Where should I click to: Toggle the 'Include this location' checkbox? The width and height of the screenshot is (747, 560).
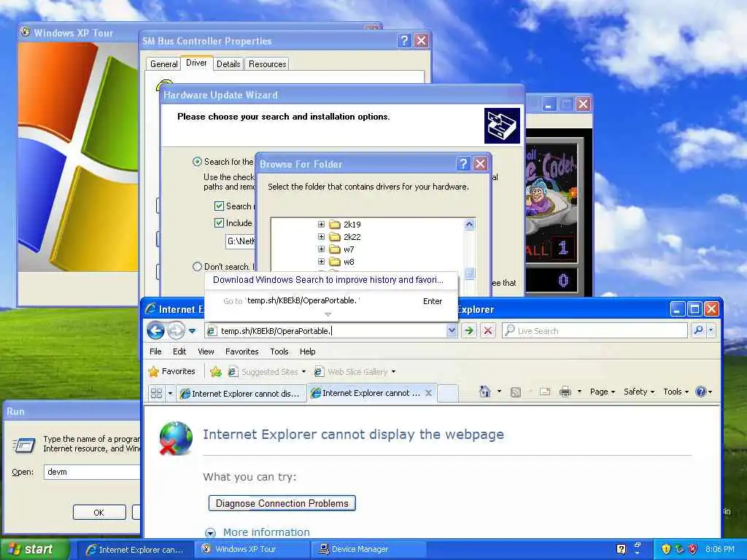219,222
